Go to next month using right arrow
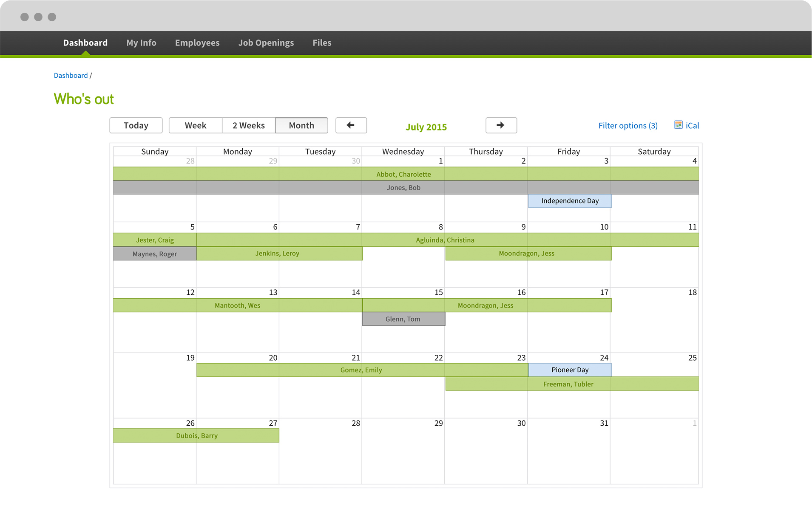Image resolution: width=812 pixels, height=520 pixels. [501, 125]
